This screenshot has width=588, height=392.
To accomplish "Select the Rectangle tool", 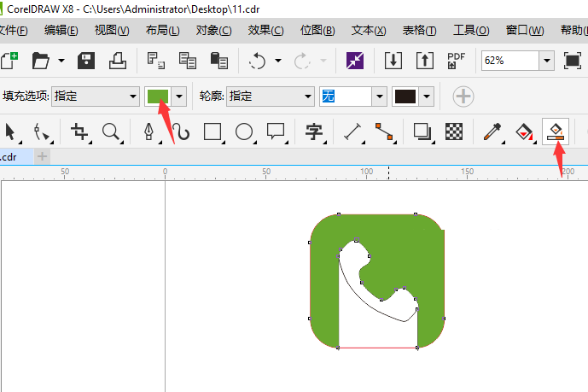I will tap(213, 132).
